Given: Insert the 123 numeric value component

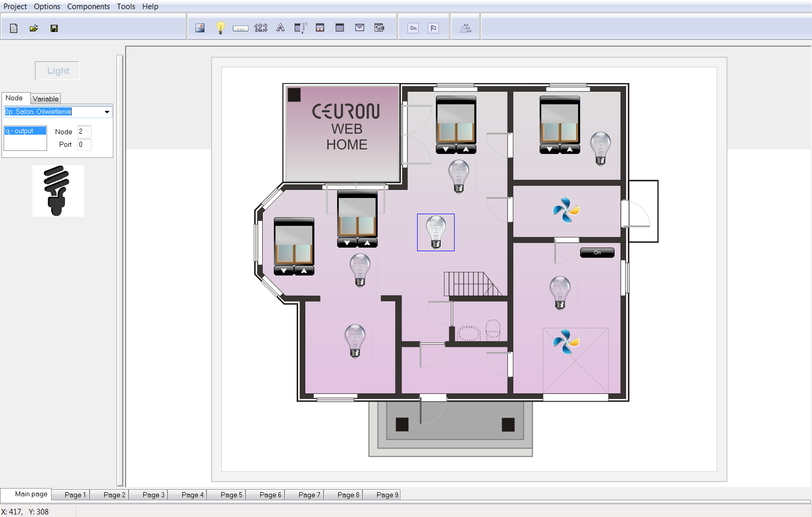Looking at the screenshot, I should coord(261,28).
